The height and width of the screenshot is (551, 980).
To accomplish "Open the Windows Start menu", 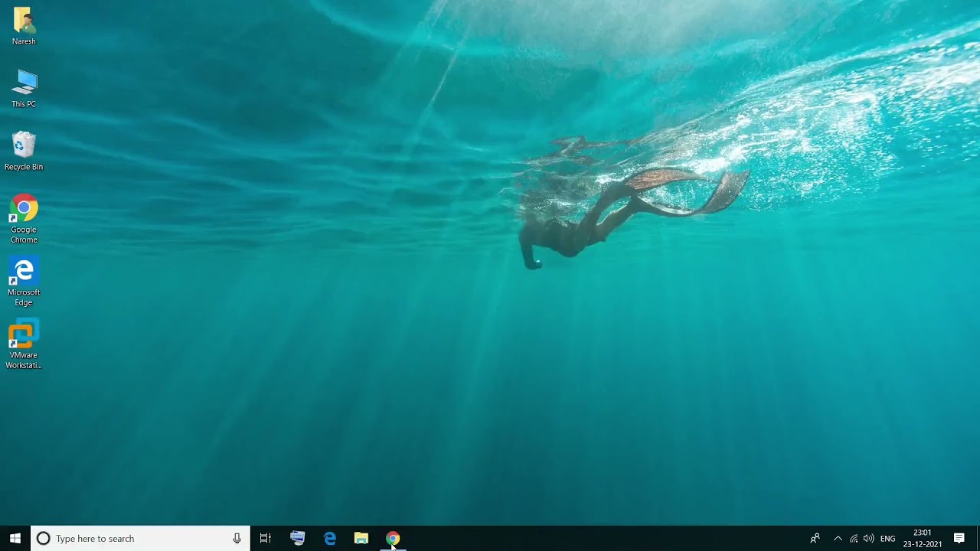I will 15,539.
